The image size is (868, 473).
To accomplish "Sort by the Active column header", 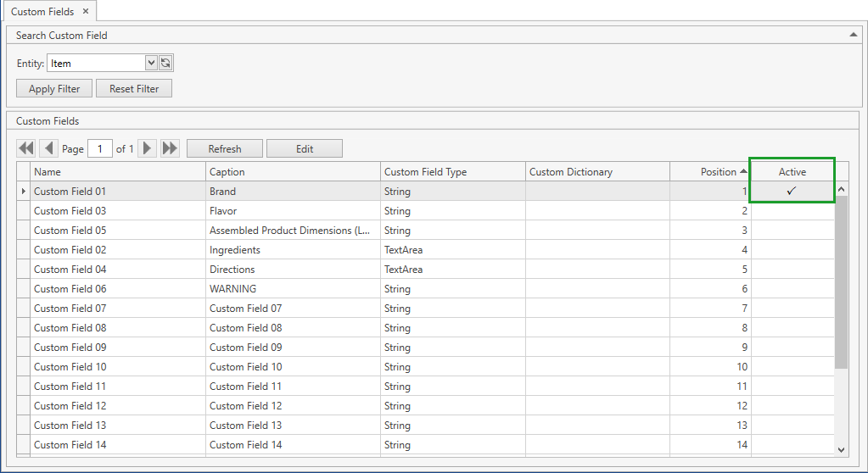I will click(792, 171).
